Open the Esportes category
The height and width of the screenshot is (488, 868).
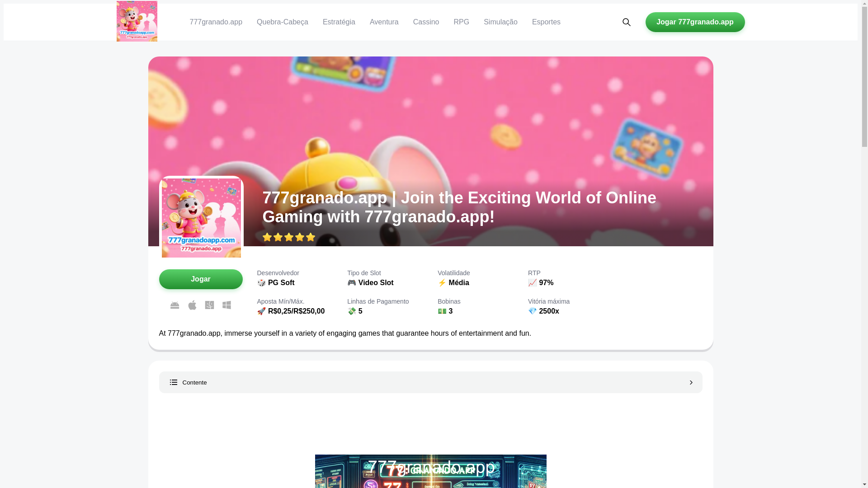tap(546, 22)
